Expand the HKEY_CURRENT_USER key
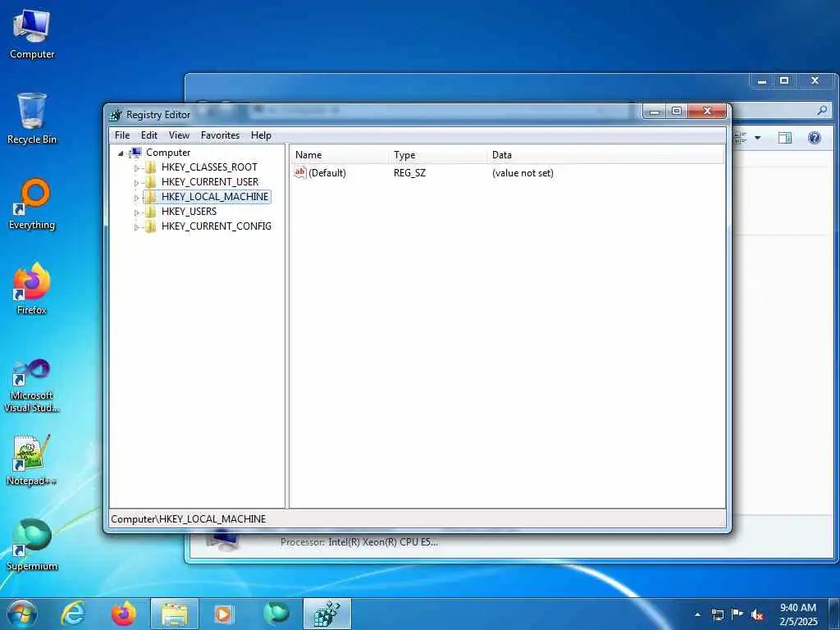 137,183
